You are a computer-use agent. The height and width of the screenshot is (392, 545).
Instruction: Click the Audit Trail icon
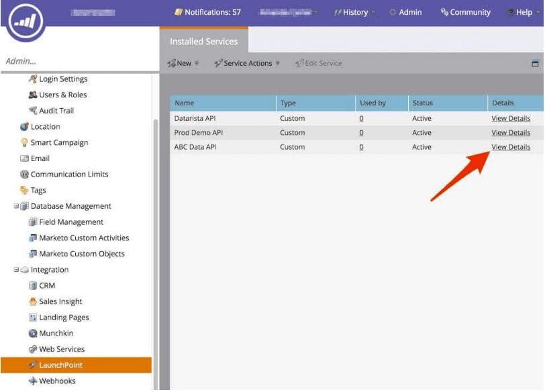[33, 111]
